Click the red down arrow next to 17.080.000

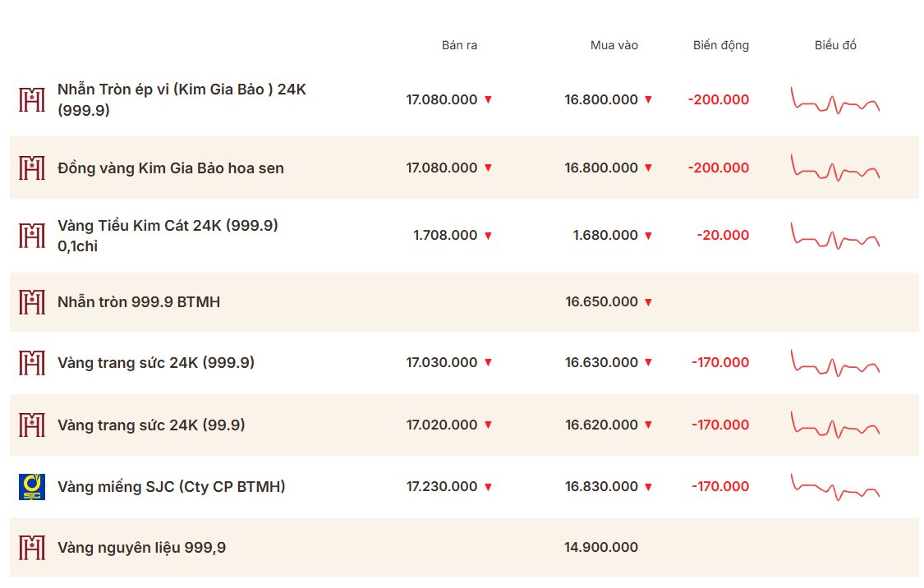(x=489, y=99)
